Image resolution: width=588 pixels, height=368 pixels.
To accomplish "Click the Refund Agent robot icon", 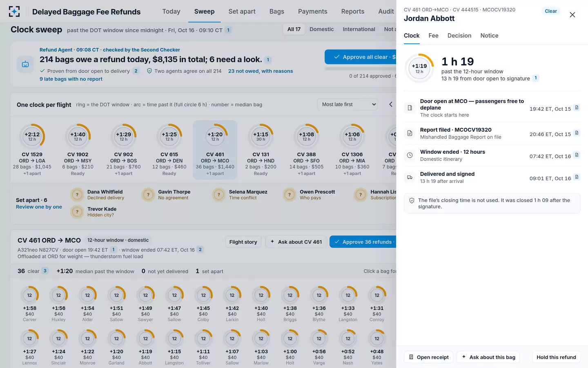I will pyautogui.click(x=25, y=64).
